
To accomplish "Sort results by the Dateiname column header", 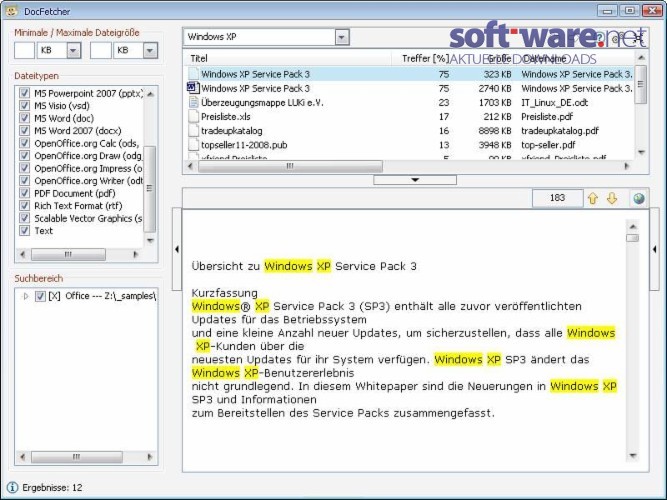I will (x=544, y=58).
